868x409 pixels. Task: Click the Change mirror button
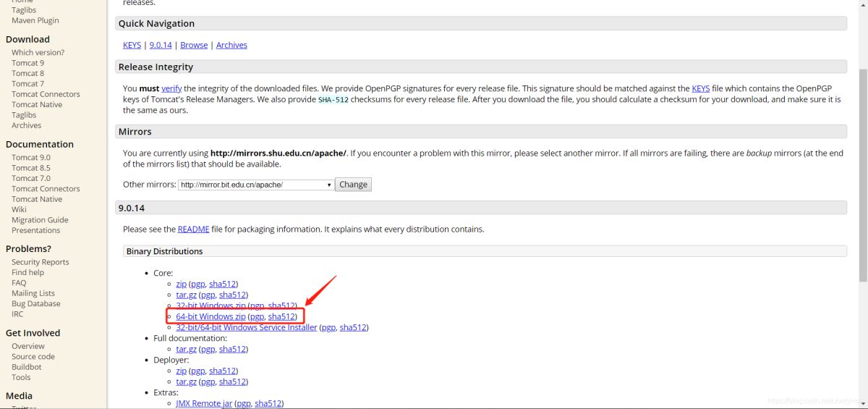point(353,185)
